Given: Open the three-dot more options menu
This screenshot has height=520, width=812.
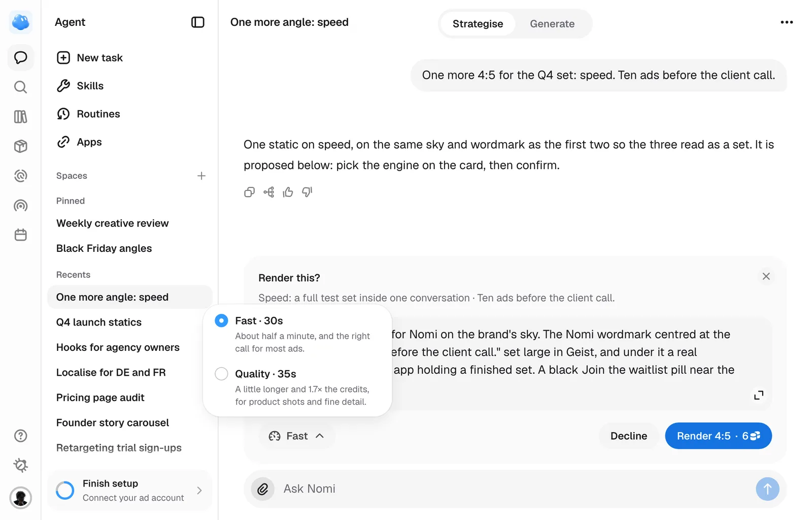Looking at the screenshot, I should [787, 22].
